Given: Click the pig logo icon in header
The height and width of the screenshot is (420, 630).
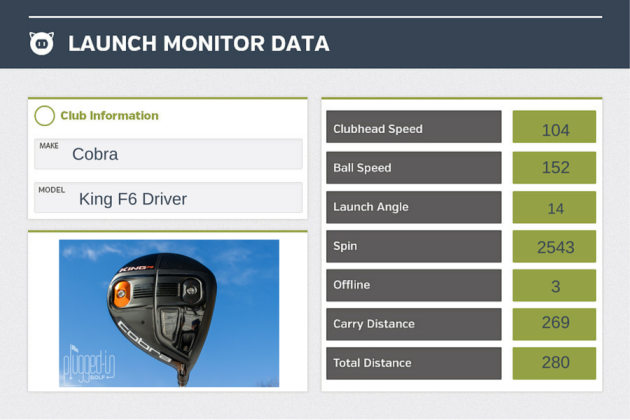Looking at the screenshot, I should point(41,43).
